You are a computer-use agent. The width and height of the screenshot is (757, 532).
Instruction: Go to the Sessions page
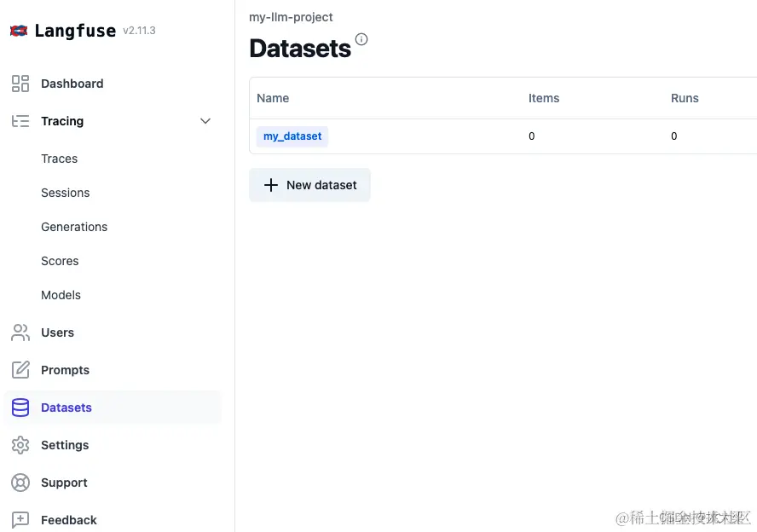coord(65,193)
